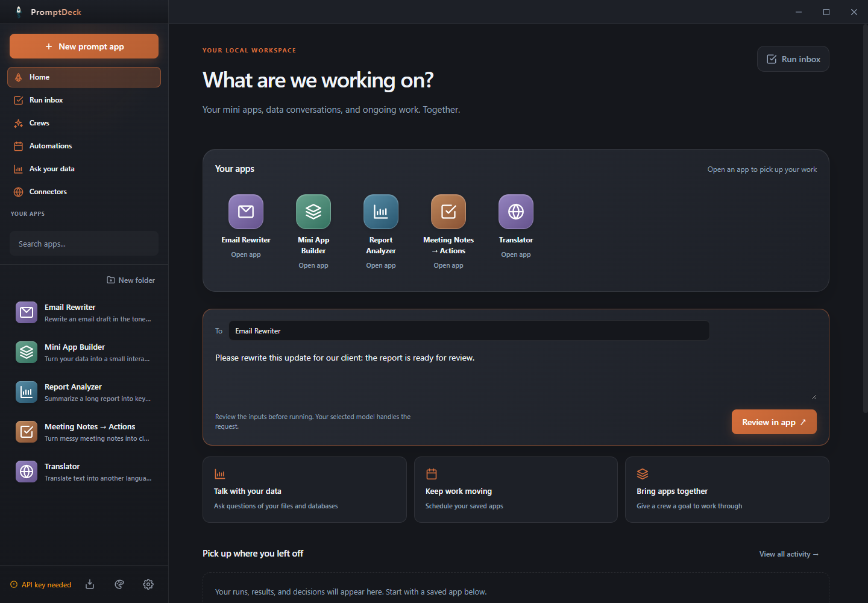Screen dimensions: 868x603
Task: Open Email Rewriter from sidebar app list
Action: pyautogui.click(x=84, y=313)
